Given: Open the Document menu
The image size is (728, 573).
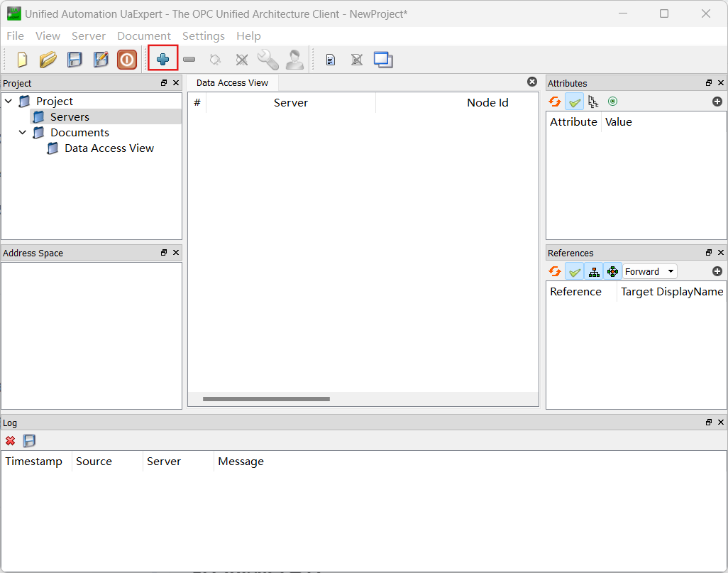Looking at the screenshot, I should coord(144,36).
